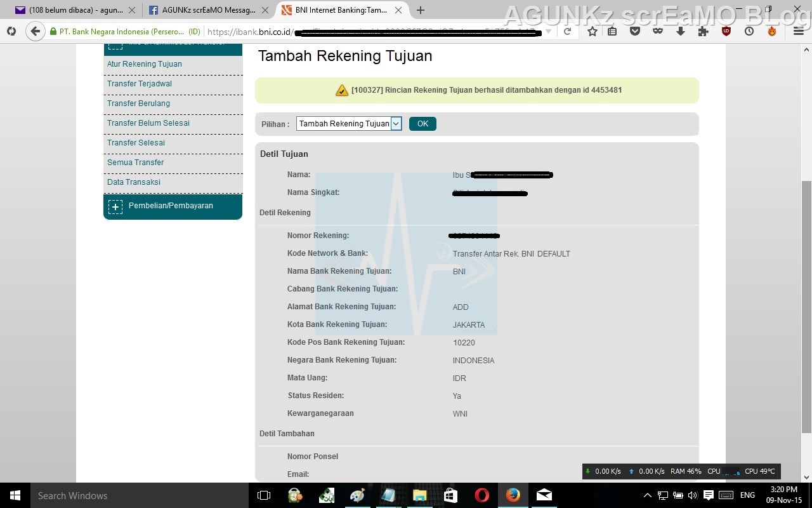Show hidden system tray icons
The height and width of the screenshot is (508, 812).
648,495
